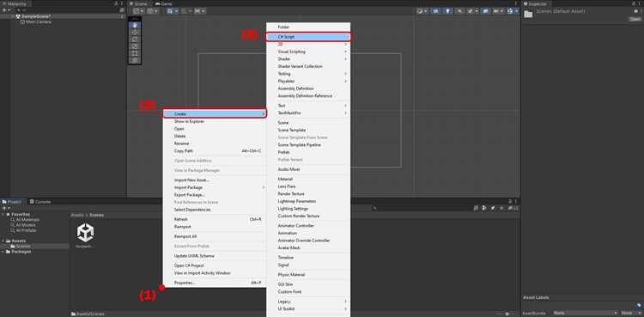Select Show in Explorer menu item

tap(215, 121)
